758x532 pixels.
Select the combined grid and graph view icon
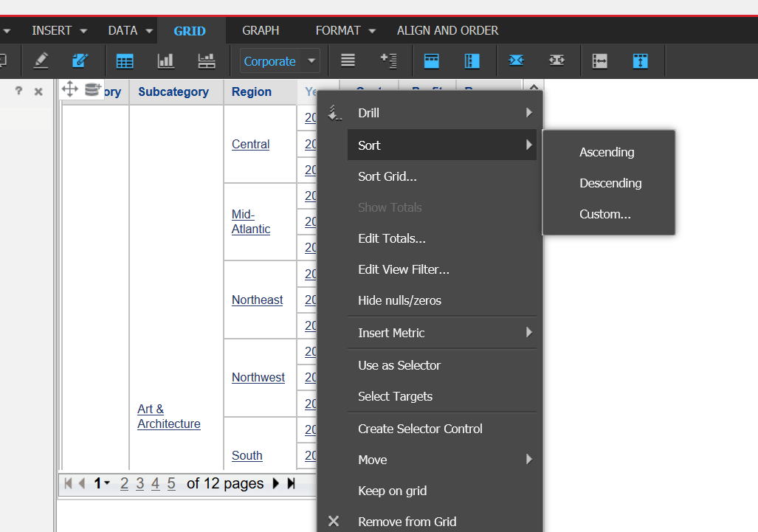[x=207, y=61]
